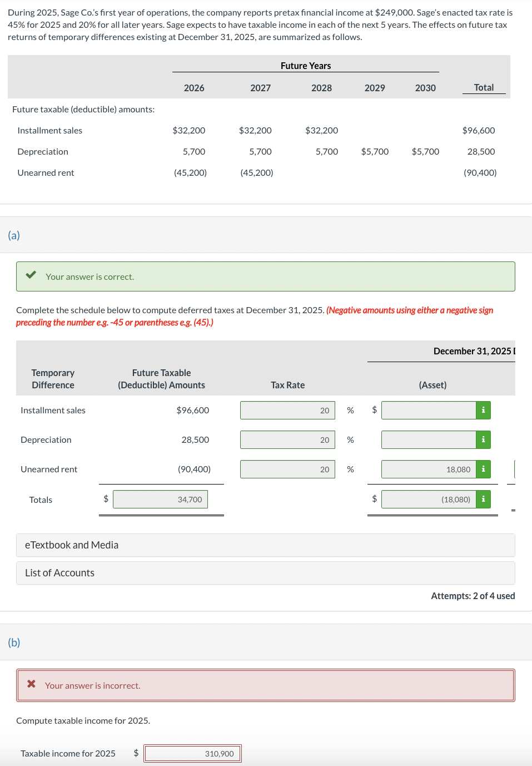Click 28,500 in schedule Depreciation row
The height and width of the screenshot is (766, 532).
[x=195, y=440]
